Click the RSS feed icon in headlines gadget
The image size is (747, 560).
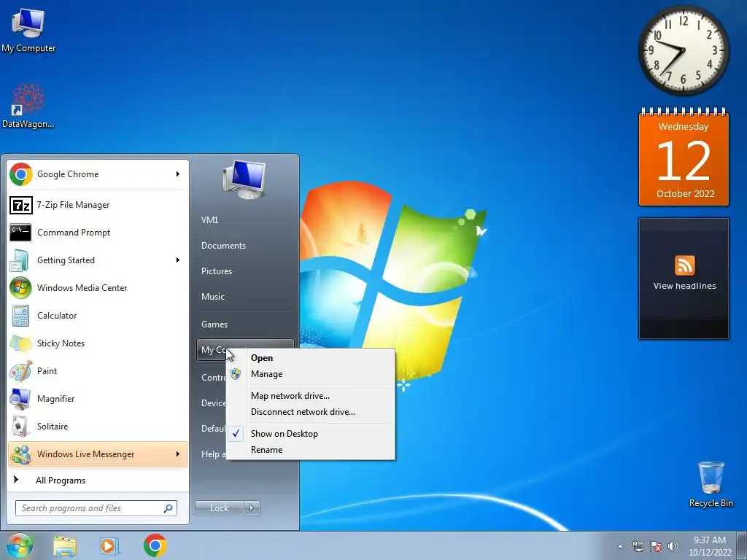pyautogui.click(x=684, y=265)
